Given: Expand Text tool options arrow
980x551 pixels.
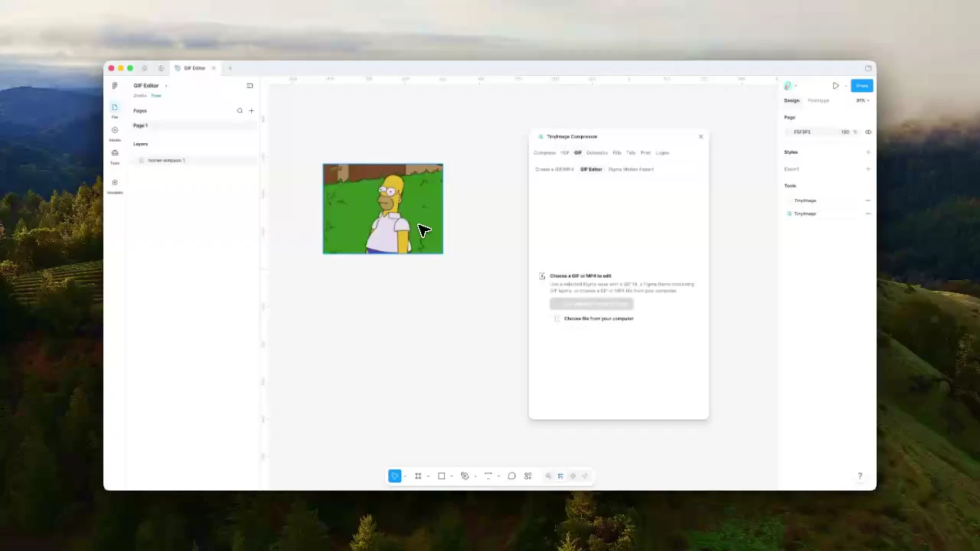Looking at the screenshot, I should pos(498,476).
